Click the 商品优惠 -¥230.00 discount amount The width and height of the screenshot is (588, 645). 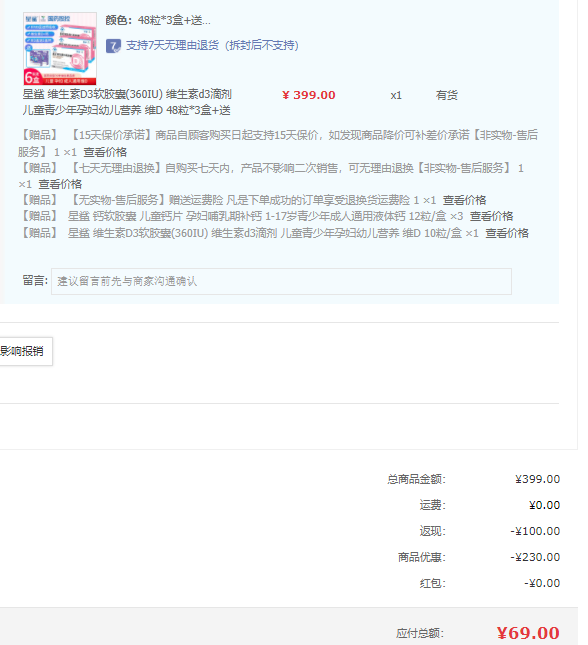click(x=535, y=557)
